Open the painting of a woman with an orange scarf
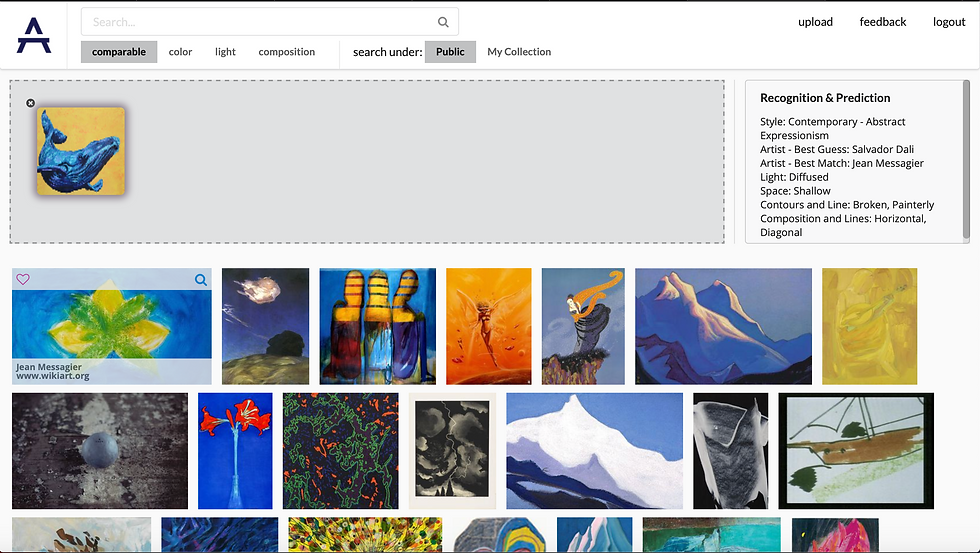Image resolution: width=980 pixels, height=553 pixels. pyautogui.click(x=583, y=326)
